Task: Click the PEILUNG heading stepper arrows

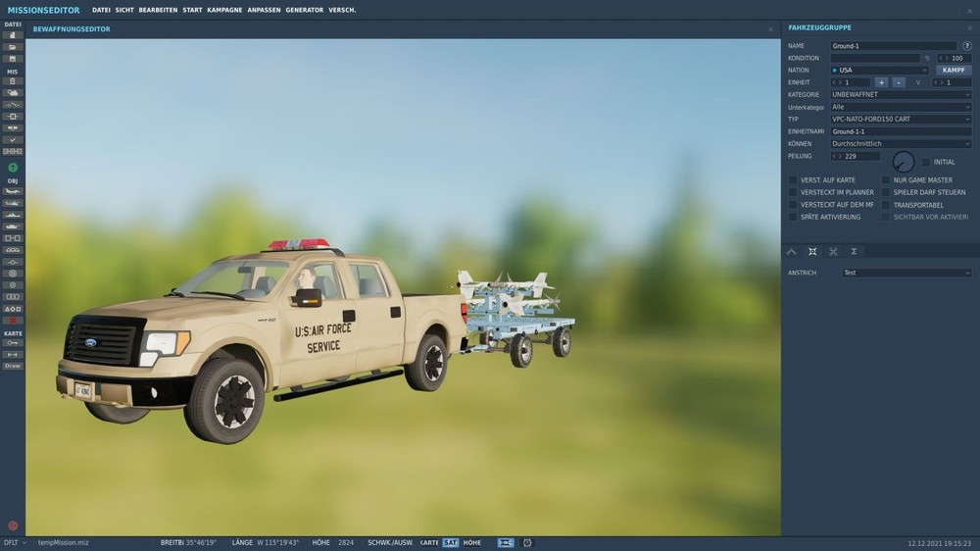Action: click(x=837, y=156)
